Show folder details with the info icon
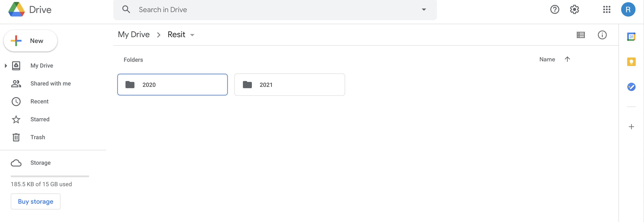This screenshot has height=222, width=644. tap(602, 35)
